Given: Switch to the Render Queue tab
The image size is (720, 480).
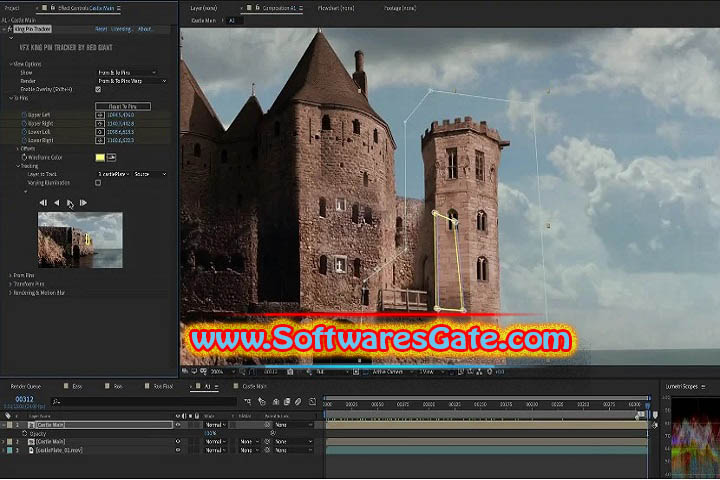Looking at the screenshot, I should pyautogui.click(x=26, y=386).
